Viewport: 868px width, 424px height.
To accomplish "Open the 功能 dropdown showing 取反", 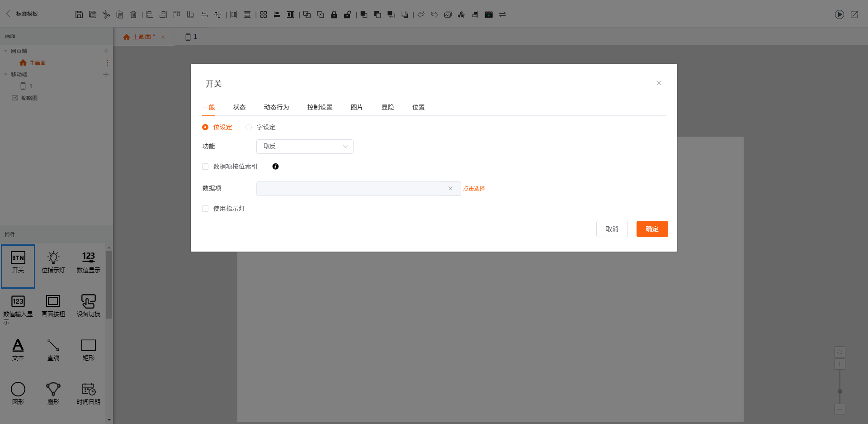I will [305, 146].
